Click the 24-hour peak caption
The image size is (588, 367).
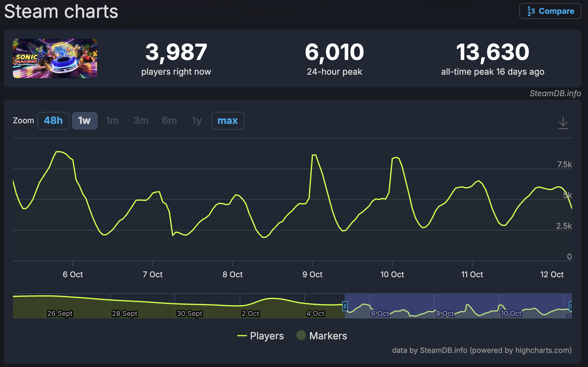[x=335, y=72]
